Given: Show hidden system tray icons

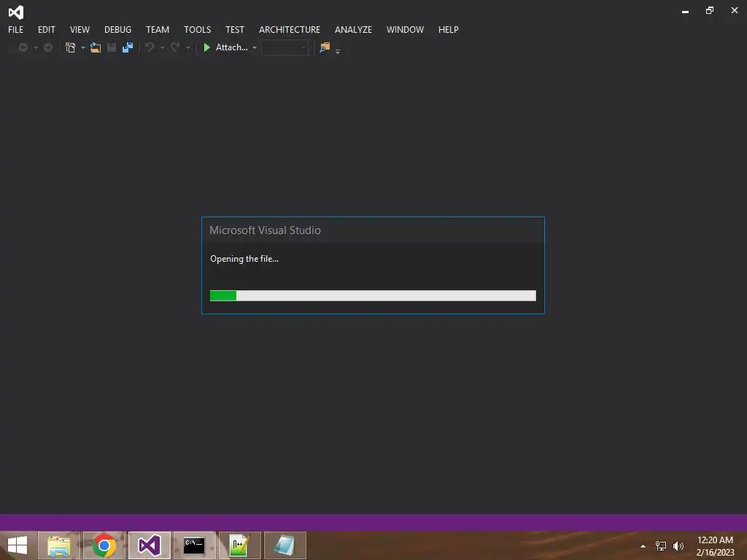Looking at the screenshot, I should [x=643, y=546].
